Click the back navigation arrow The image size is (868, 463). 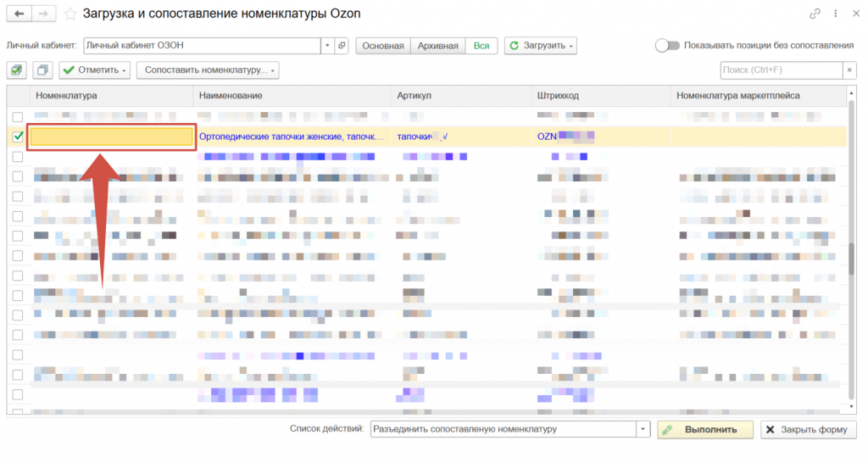pos(19,14)
